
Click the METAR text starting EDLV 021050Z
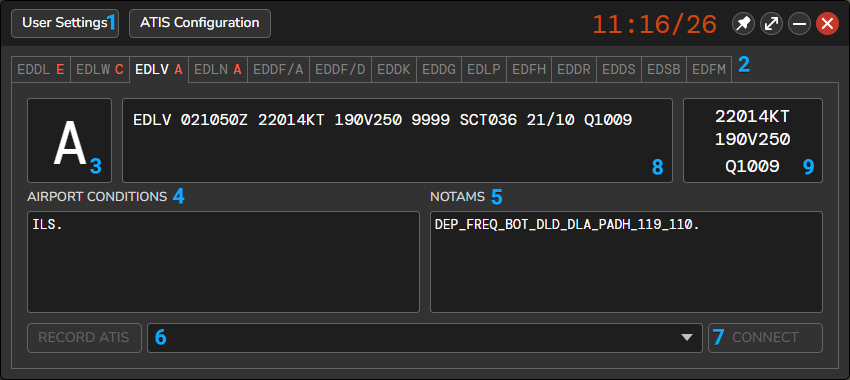(383, 120)
